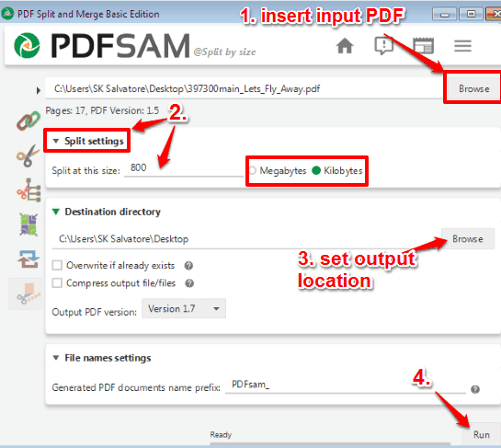Click help icon beside Overwrite if already exists
This screenshot has height=448, width=501.
click(x=188, y=266)
